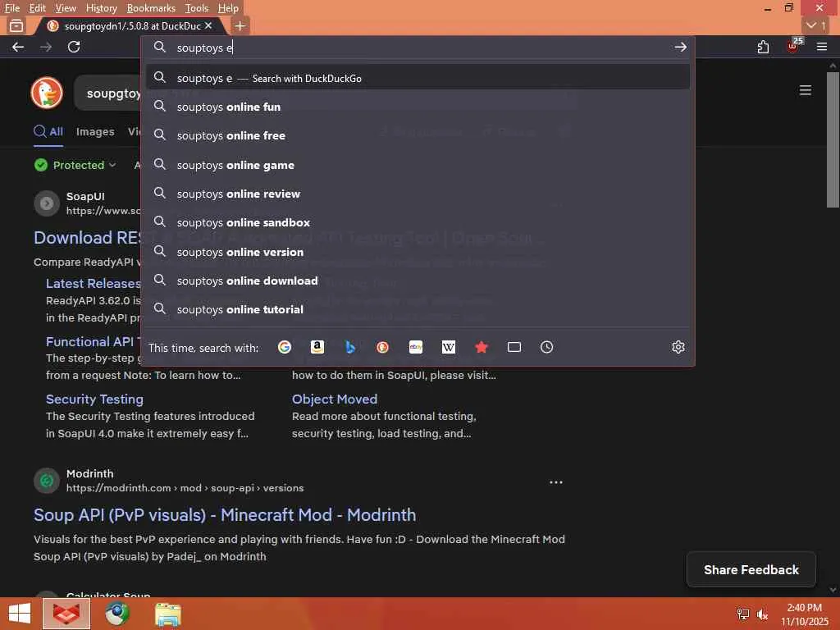Image resolution: width=840 pixels, height=630 pixels.
Task: Click the taskbar clock showing 2:40 PM
Action: [x=804, y=614]
